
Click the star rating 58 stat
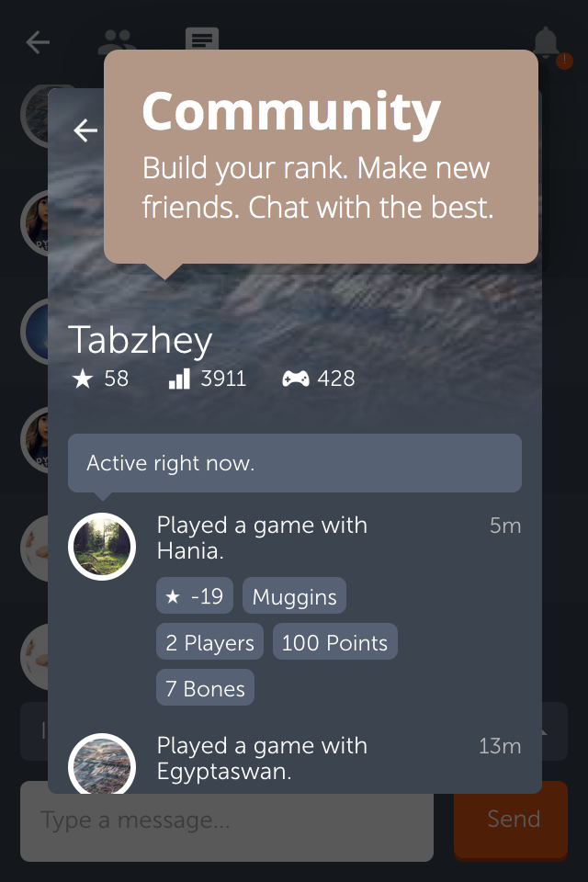point(101,379)
